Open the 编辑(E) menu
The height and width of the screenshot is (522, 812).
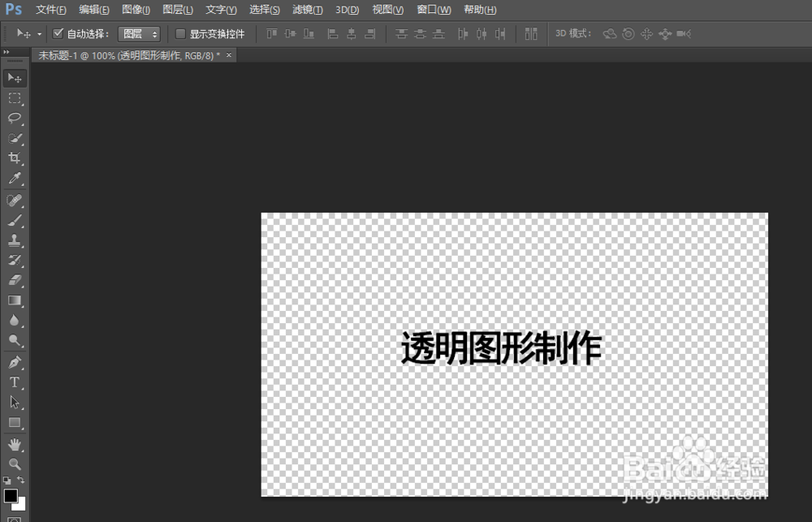(93, 10)
